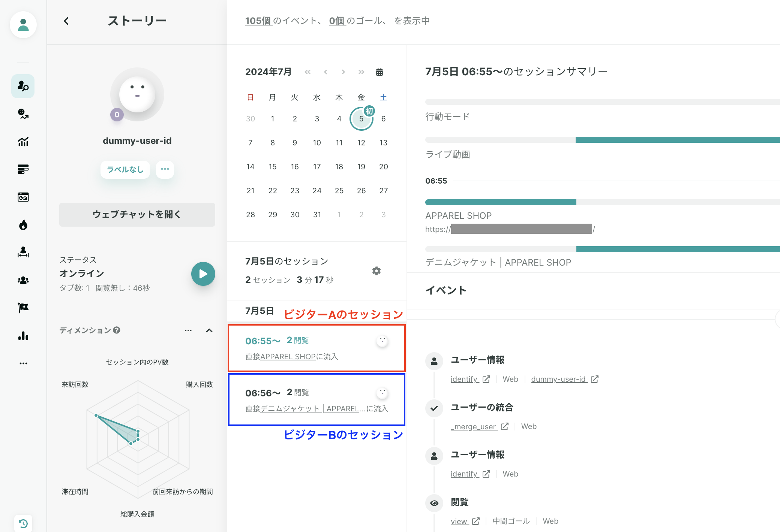Click face icon on the 06:55 session
The width and height of the screenshot is (780, 532).
pyautogui.click(x=382, y=341)
